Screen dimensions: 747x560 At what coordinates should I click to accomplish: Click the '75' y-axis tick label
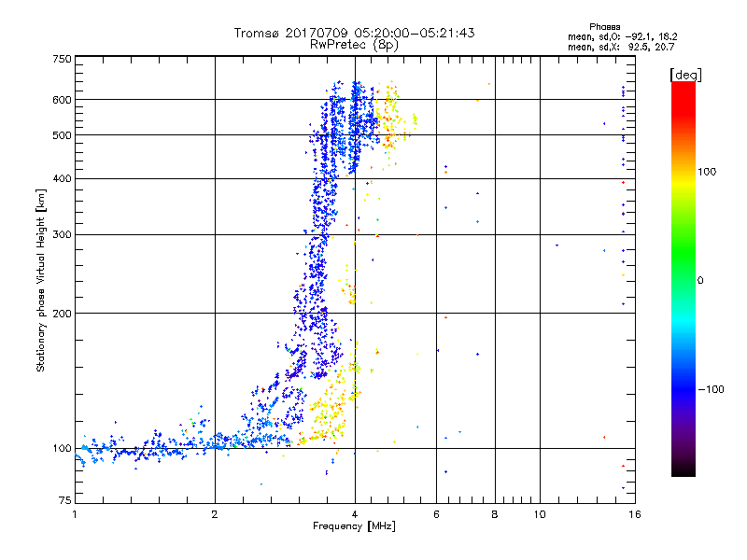coord(65,500)
